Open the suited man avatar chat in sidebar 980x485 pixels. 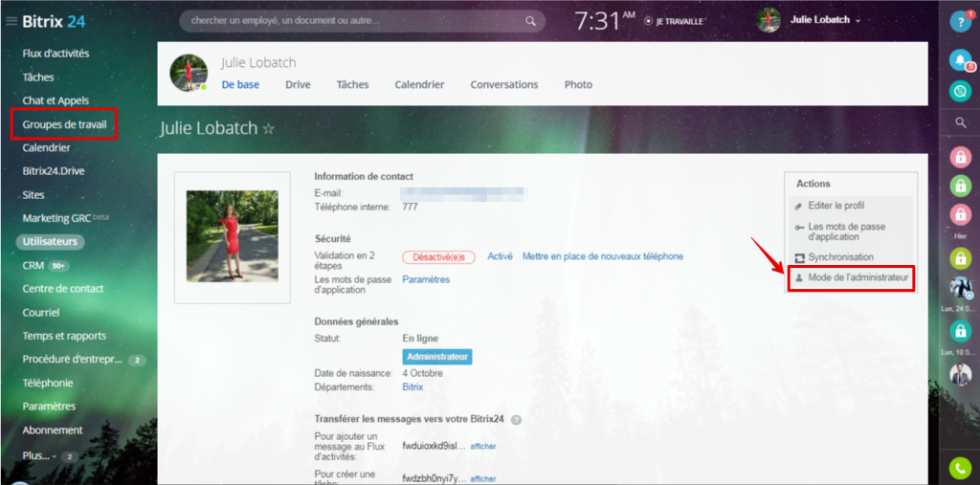click(960, 374)
